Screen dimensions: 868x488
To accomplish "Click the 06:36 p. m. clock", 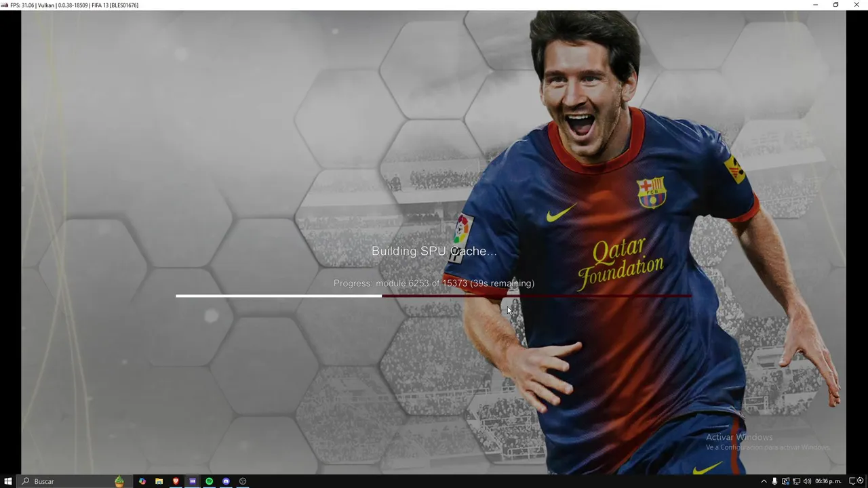I will pyautogui.click(x=828, y=481).
